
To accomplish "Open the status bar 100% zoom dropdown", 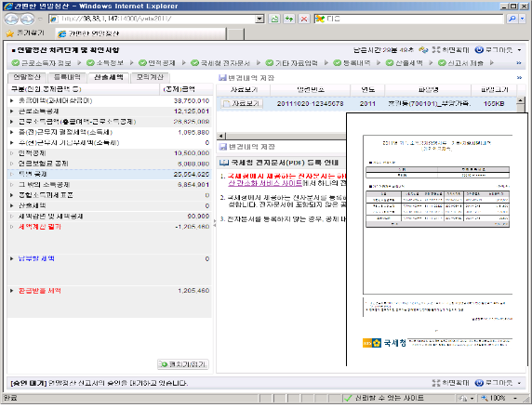I will pyautogui.click(x=515, y=399).
